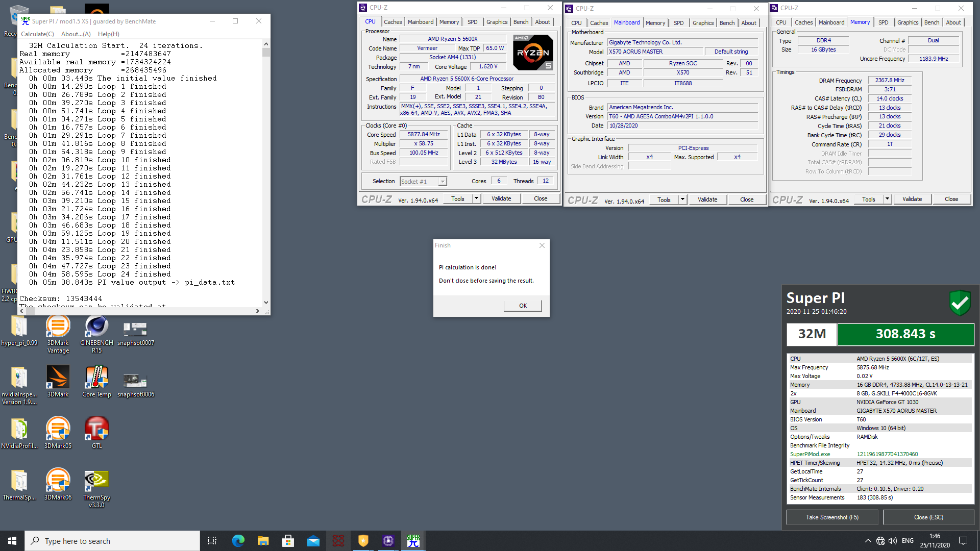Click the taskbar clock showing 1:46
This screenshot has width=980, height=551.
coord(935,541)
